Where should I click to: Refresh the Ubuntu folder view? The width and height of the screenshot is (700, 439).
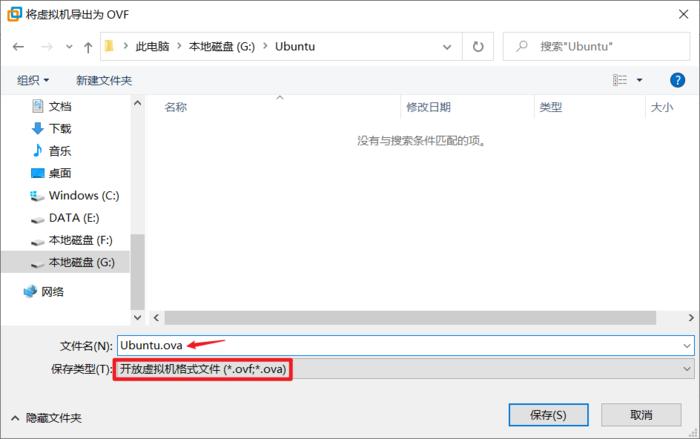tap(478, 46)
